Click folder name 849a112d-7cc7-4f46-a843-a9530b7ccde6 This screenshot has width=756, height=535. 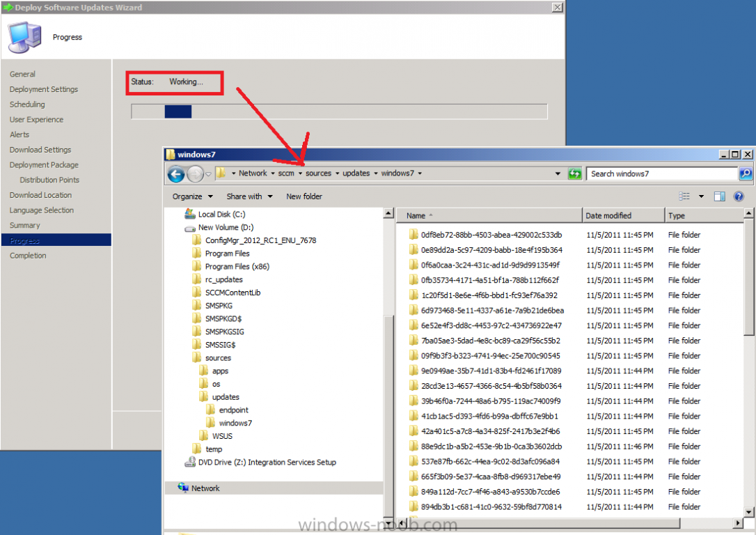pyautogui.click(x=490, y=492)
